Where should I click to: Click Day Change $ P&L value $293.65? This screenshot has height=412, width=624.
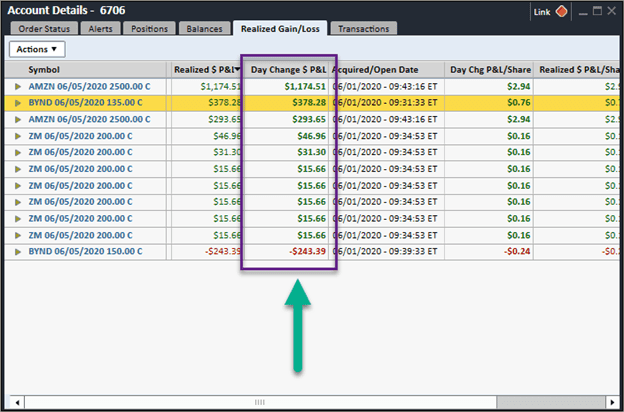[309, 119]
